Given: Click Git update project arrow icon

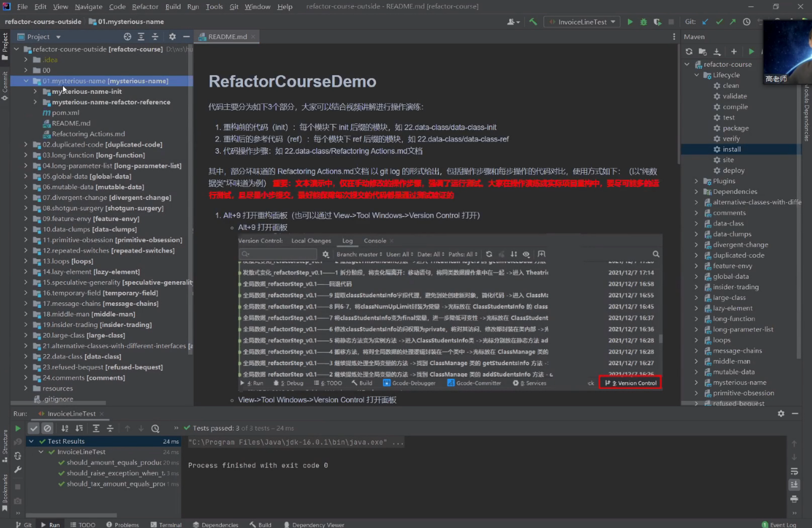Looking at the screenshot, I should point(705,22).
